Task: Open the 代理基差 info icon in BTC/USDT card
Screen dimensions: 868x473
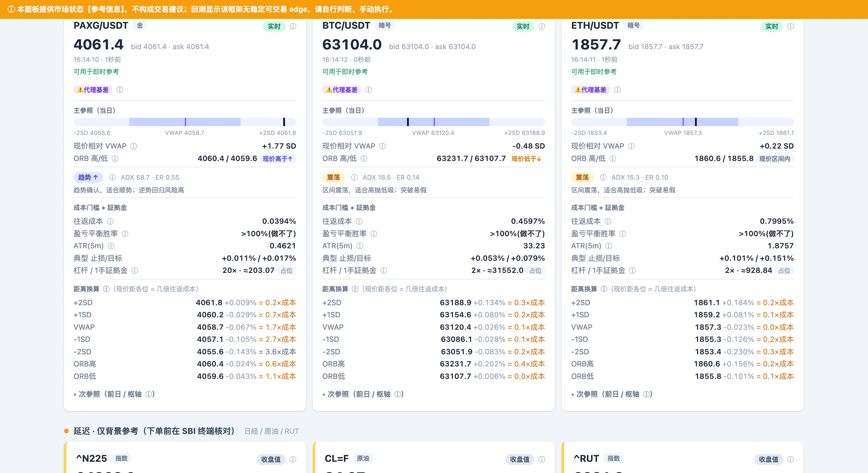Action: point(369,90)
